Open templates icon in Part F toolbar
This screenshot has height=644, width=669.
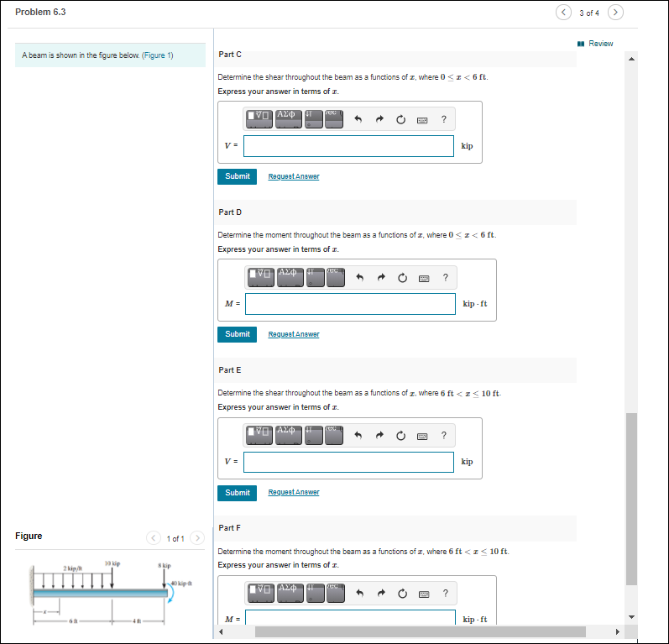(x=261, y=593)
